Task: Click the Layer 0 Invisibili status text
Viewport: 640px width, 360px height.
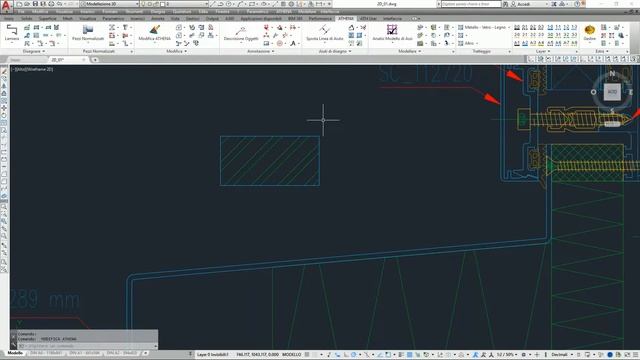Action: point(213,354)
